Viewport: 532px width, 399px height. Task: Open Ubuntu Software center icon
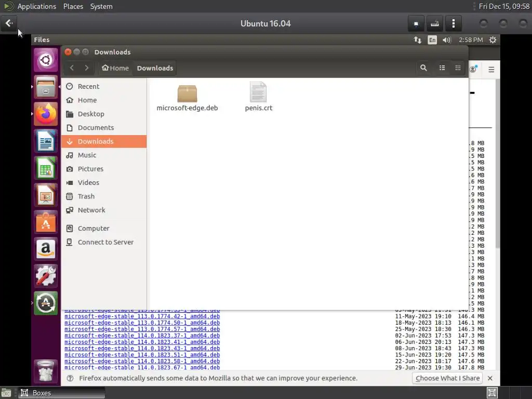[46, 222]
